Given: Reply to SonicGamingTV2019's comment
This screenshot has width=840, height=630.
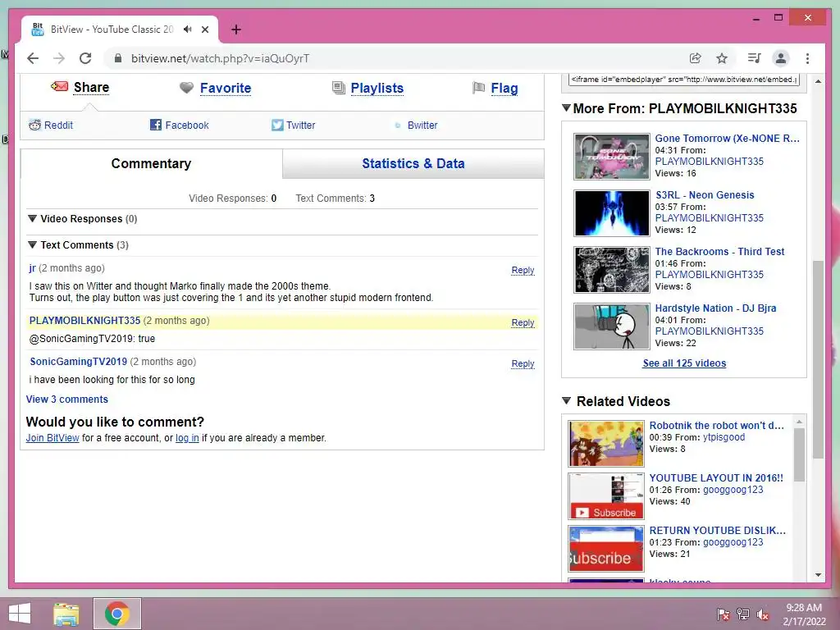Looking at the screenshot, I should tap(523, 363).
